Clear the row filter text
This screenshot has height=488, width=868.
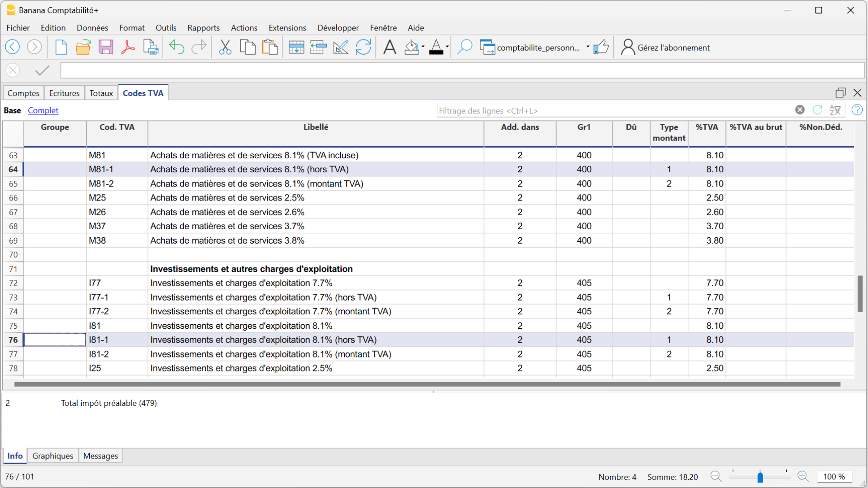click(x=800, y=110)
